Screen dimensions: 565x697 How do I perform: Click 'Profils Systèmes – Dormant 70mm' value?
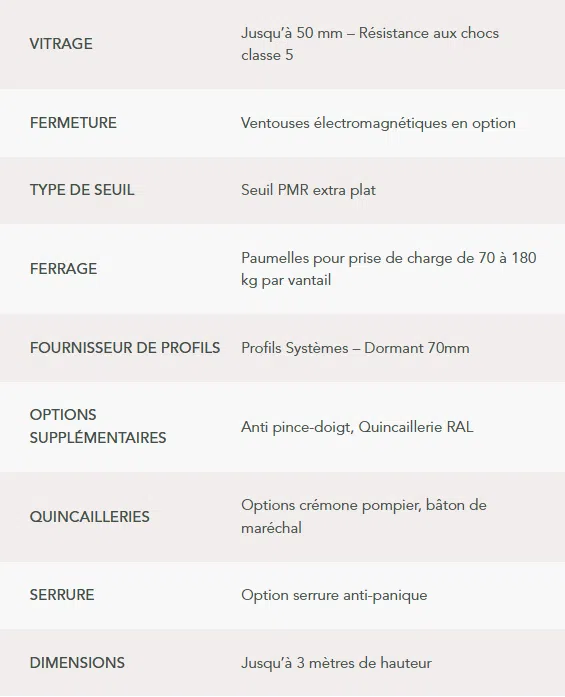tap(355, 348)
